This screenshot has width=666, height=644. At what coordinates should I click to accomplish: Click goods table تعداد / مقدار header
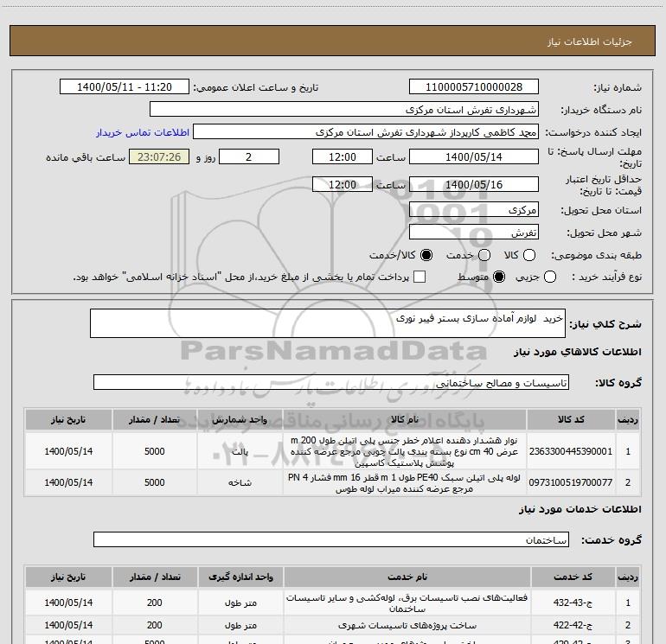(154, 419)
